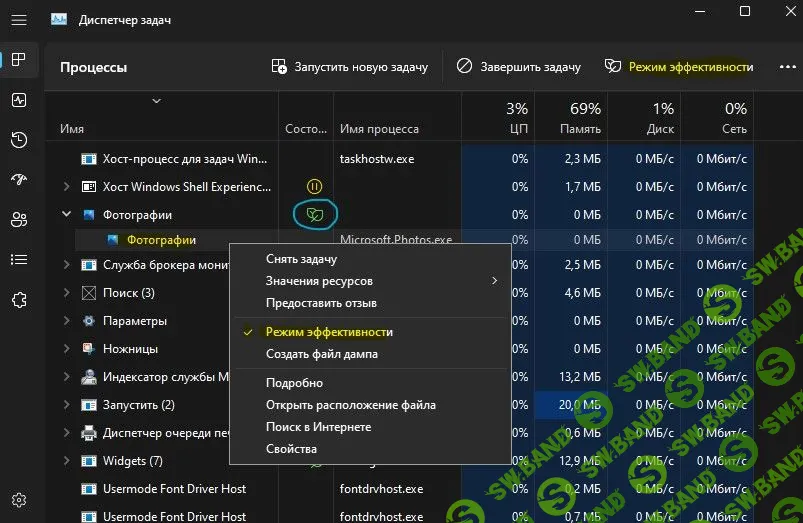The height and width of the screenshot is (523, 803).
Task: Collapse the 'Фотографии' process group
Action: tap(67, 214)
